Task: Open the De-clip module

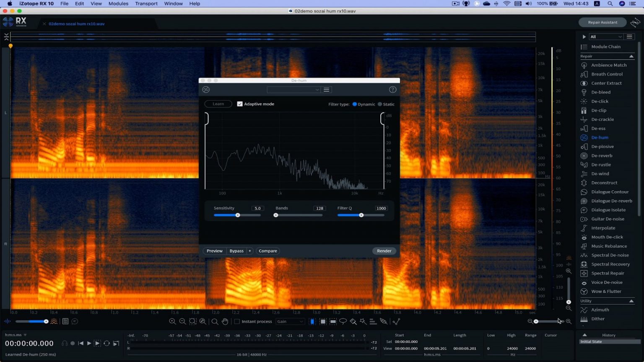Action: coord(598,110)
